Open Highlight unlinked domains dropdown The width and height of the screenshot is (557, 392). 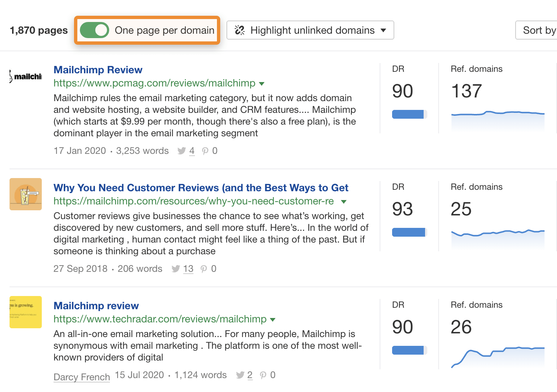[x=310, y=30]
